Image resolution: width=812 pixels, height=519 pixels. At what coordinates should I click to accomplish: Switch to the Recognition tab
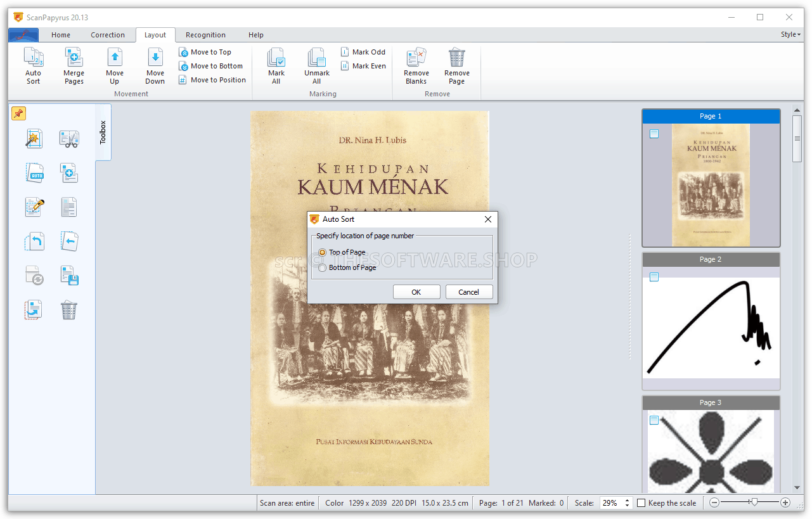pos(205,35)
